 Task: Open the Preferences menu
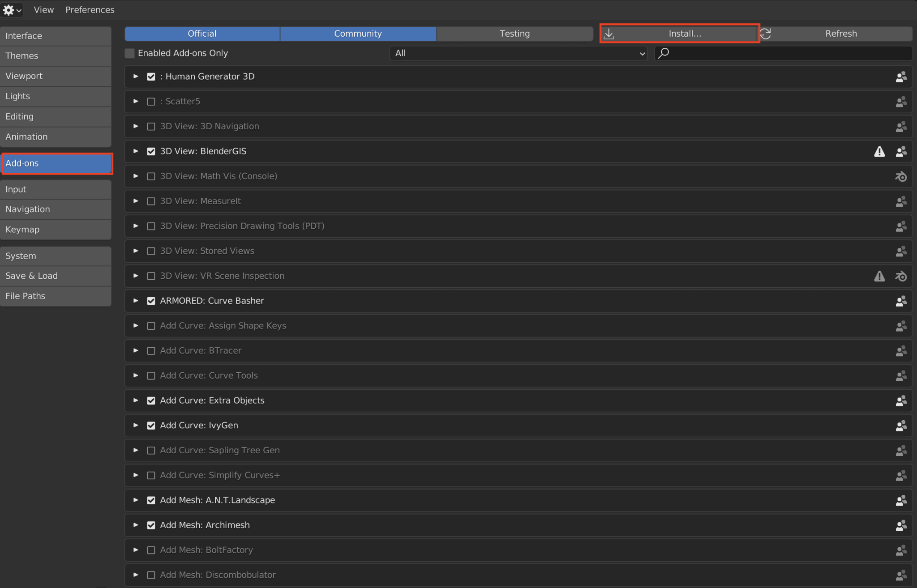[90, 9]
